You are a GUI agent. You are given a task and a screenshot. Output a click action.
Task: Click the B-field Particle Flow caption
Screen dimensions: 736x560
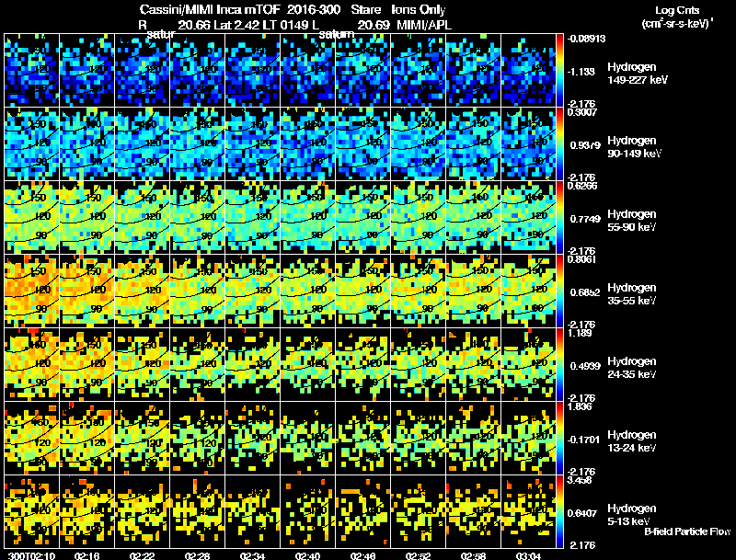(687, 531)
